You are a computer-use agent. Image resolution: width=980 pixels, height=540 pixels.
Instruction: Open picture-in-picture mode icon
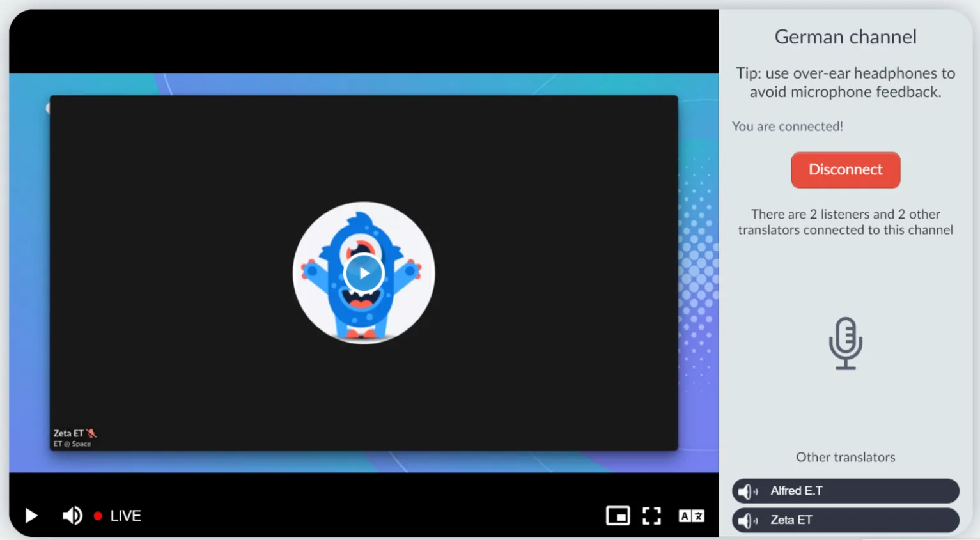(618, 516)
